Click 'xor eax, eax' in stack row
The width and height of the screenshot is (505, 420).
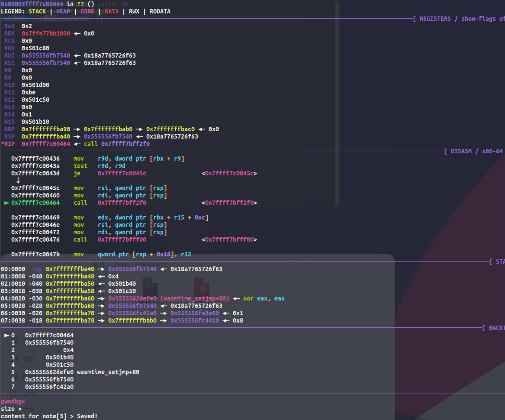pyautogui.click(x=264, y=298)
